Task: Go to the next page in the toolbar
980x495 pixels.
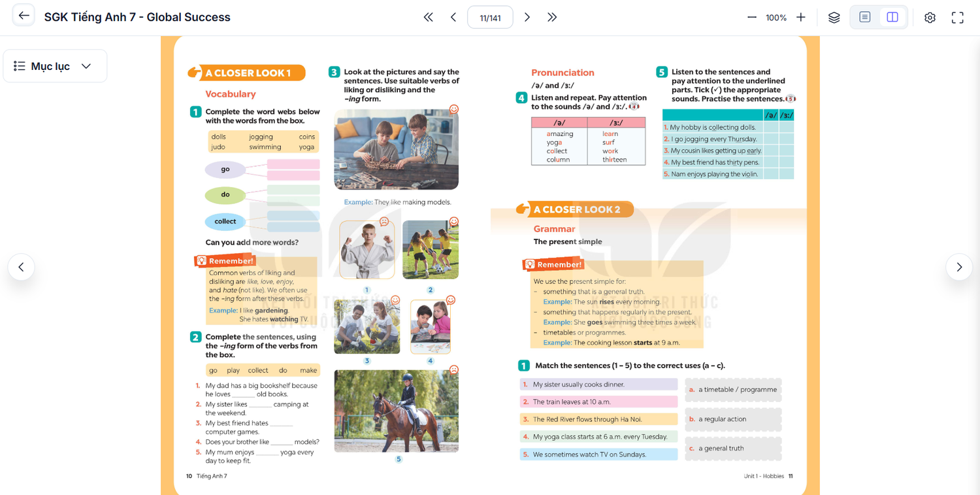Action: pos(527,17)
